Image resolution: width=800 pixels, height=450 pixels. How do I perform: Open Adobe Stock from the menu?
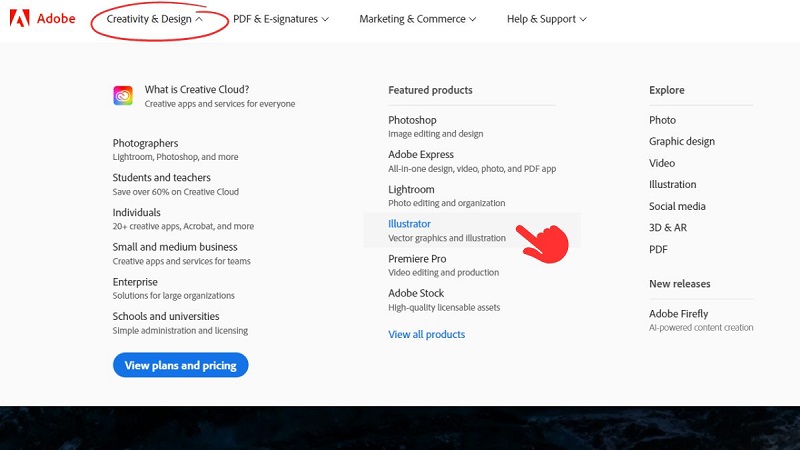point(416,293)
